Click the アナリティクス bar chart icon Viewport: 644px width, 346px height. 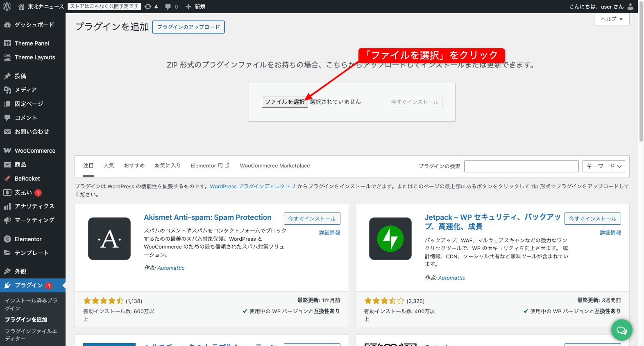click(7, 206)
